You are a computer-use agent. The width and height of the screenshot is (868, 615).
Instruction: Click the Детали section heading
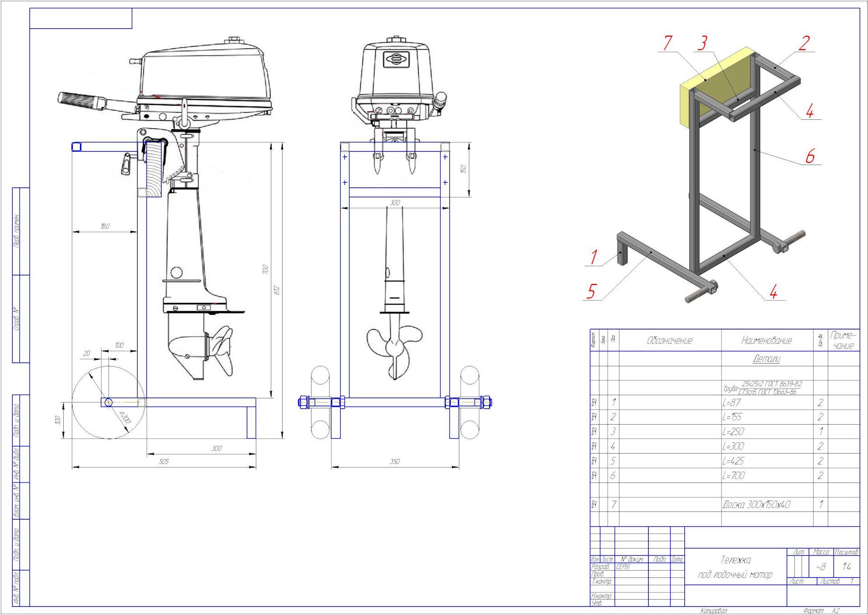766,359
